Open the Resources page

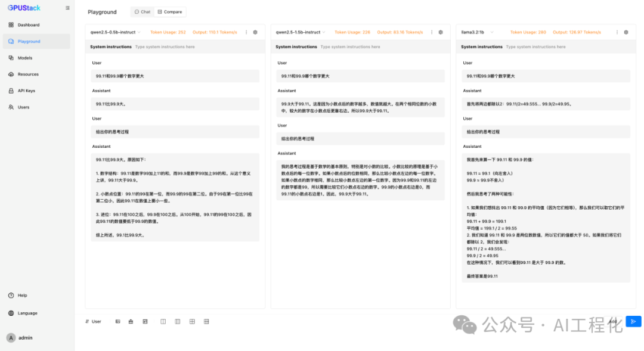36,74
